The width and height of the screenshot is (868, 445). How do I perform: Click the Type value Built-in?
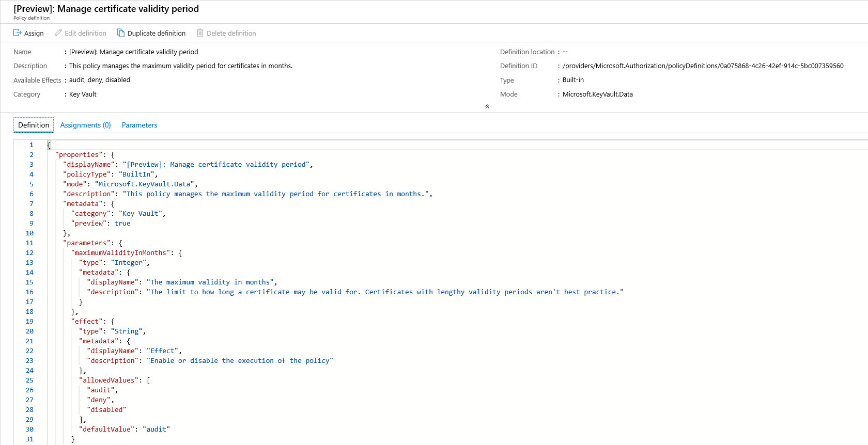tap(574, 80)
